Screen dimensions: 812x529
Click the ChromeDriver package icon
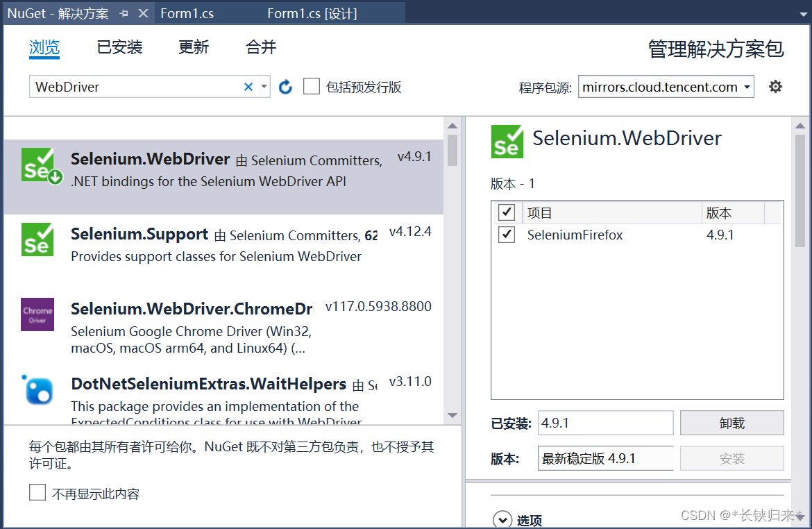(x=37, y=314)
